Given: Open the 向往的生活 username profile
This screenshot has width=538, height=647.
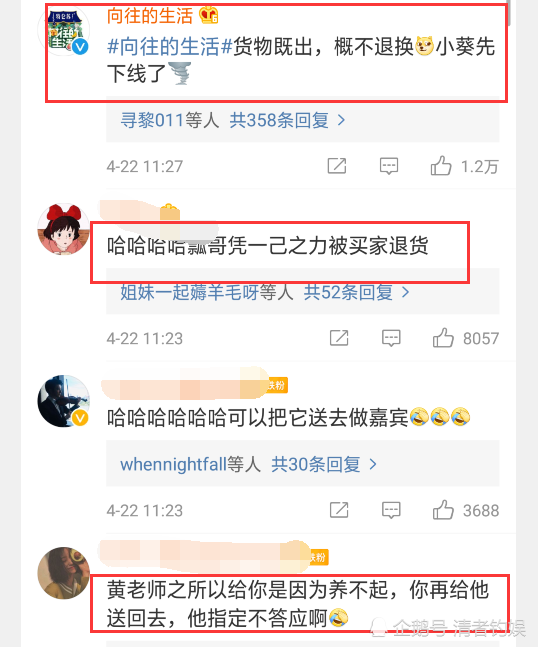Looking at the screenshot, I should point(150,16).
